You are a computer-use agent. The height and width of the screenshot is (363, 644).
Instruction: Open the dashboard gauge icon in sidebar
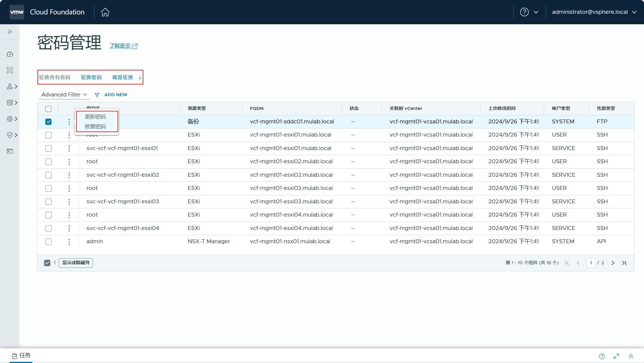10,54
